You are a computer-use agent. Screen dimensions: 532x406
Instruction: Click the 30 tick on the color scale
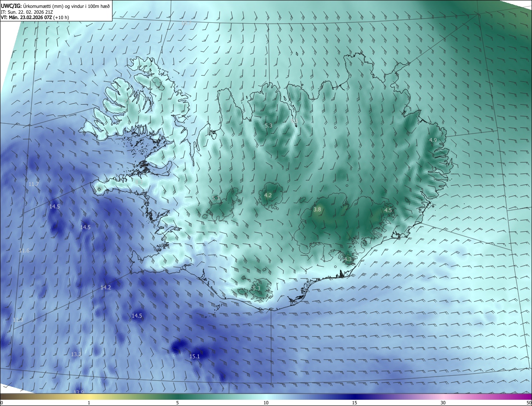coord(443,403)
